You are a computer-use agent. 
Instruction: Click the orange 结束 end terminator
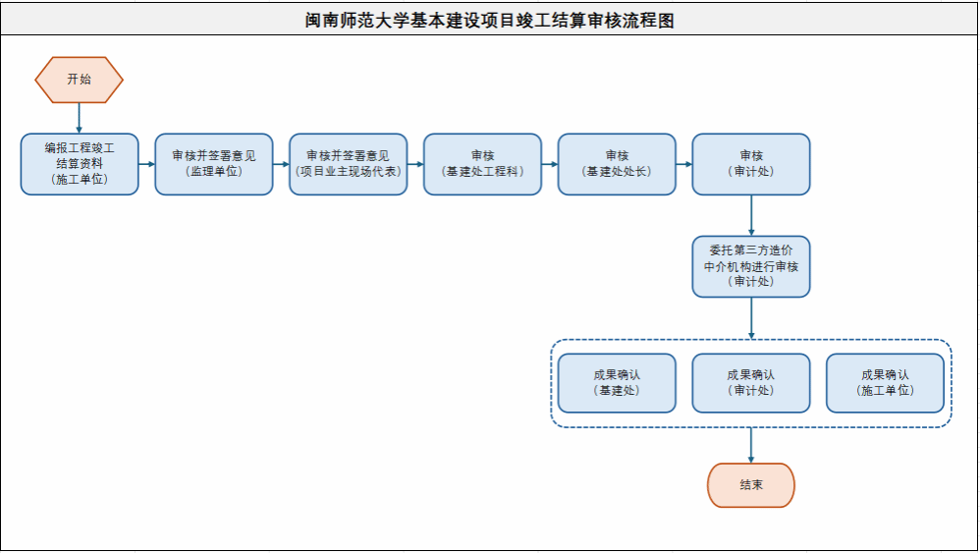click(x=751, y=485)
